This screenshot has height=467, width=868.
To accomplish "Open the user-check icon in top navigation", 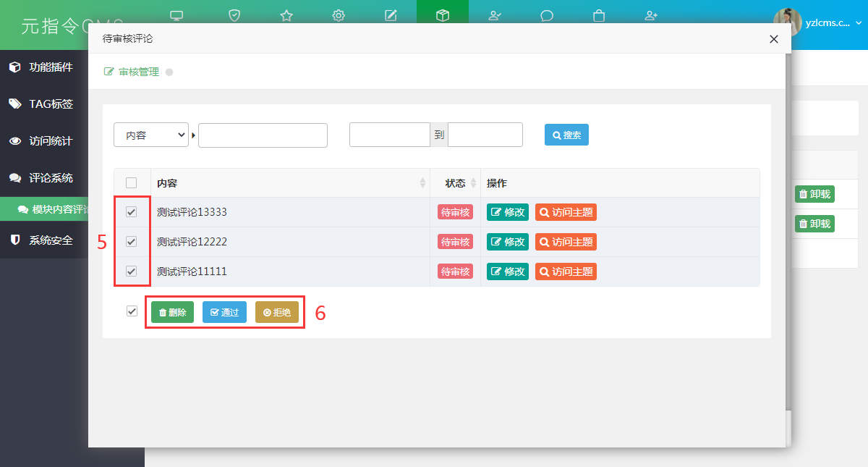I will click(495, 15).
